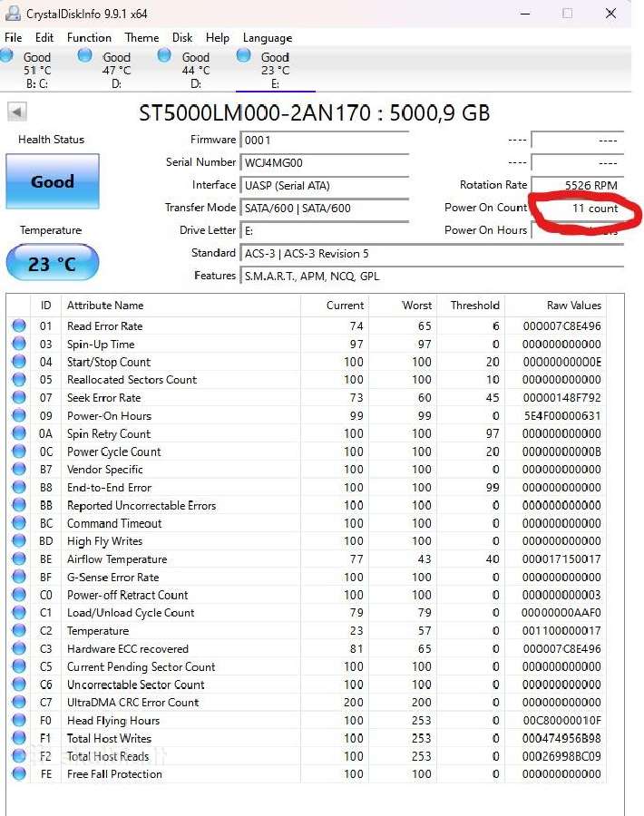
Task: Click the Free Fall Protection attribute row
Action: (x=307, y=774)
